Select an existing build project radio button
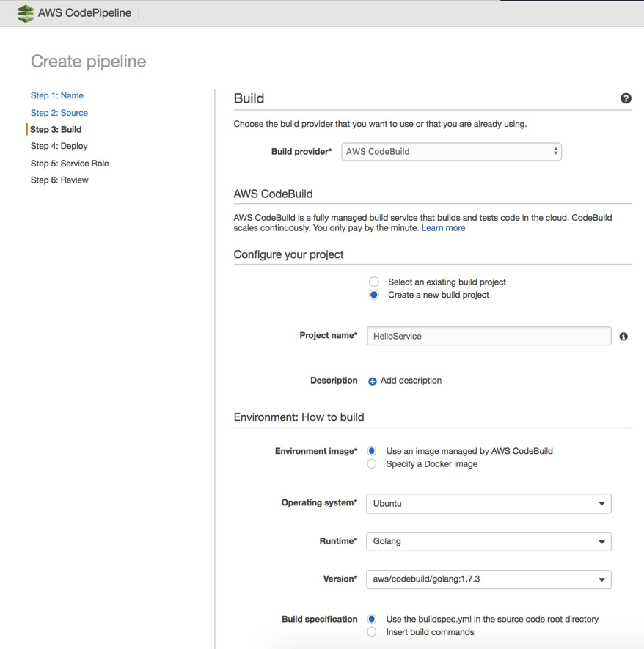This screenshot has width=644, height=649. pos(374,282)
